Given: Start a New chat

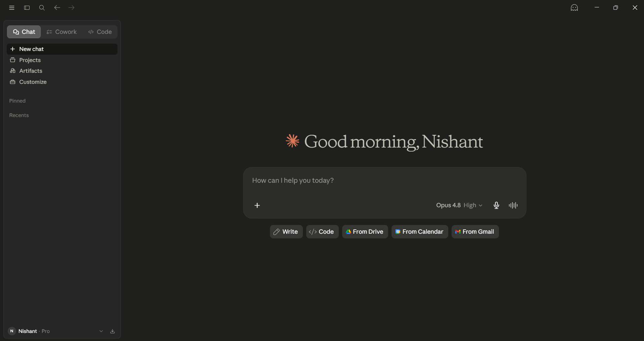Looking at the screenshot, I should click(x=62, y=49).
